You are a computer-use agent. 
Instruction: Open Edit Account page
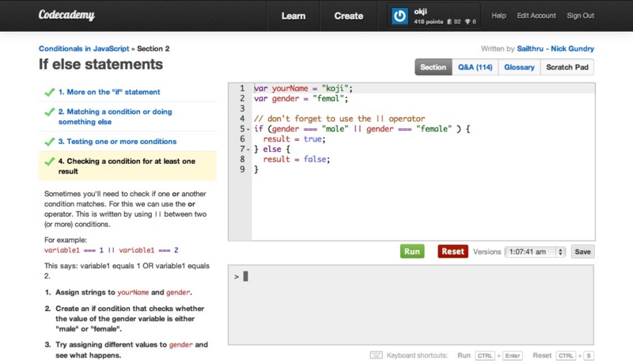[536, 16]
